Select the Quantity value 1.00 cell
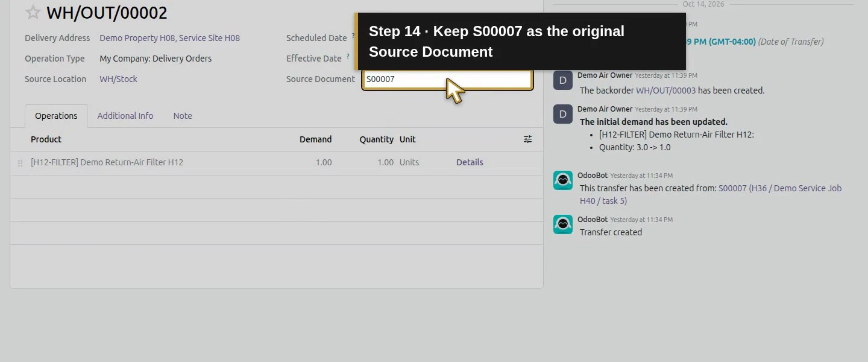 tap(385, 162)
